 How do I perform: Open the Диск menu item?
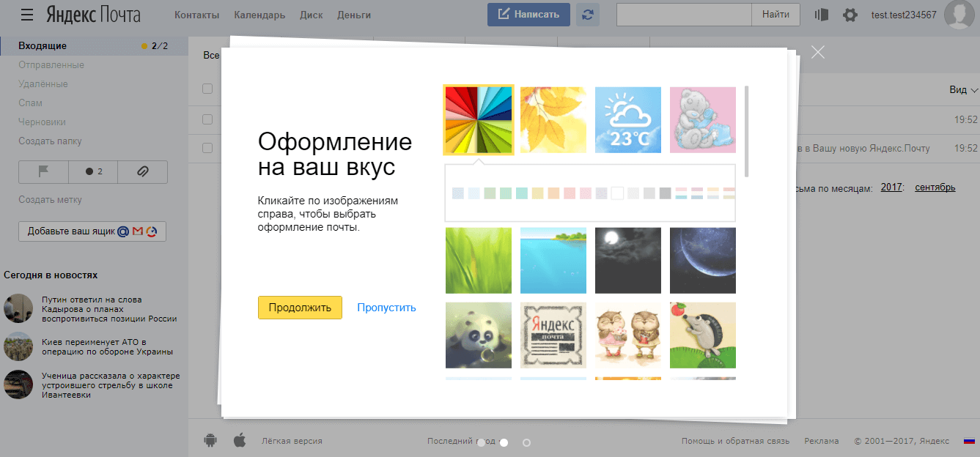(311, 15)
